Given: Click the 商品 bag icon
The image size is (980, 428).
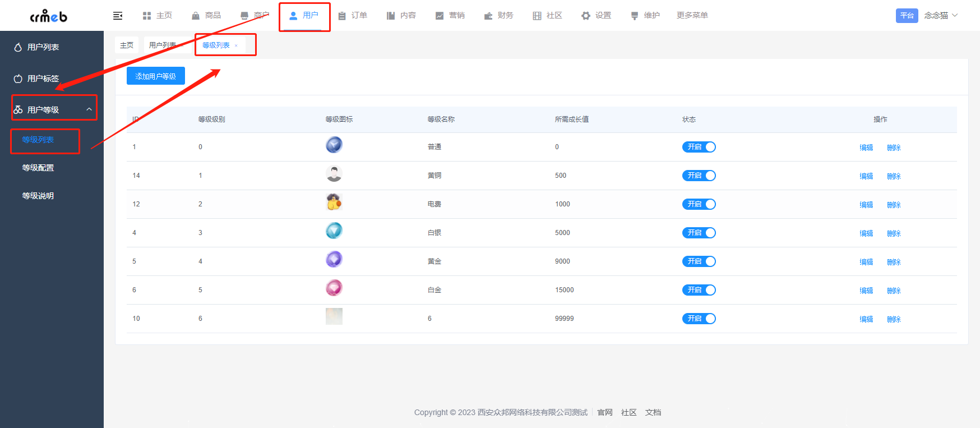Looking at the screenshot, I should click(x=196, y=16).
